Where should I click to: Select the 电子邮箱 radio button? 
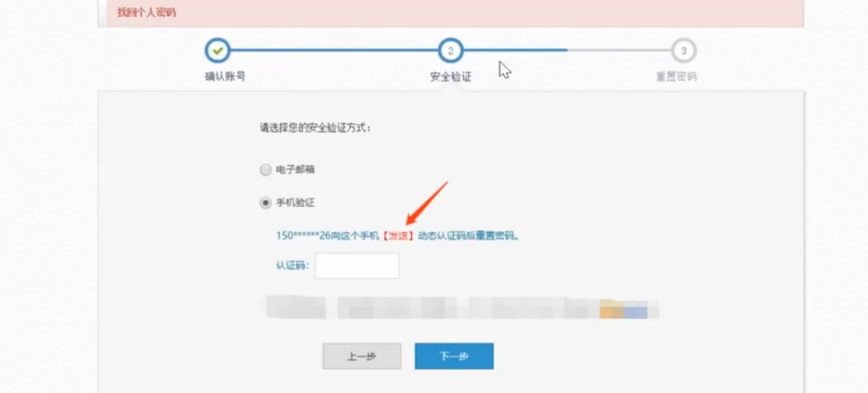pyautogui.click(x=266, y=170)
